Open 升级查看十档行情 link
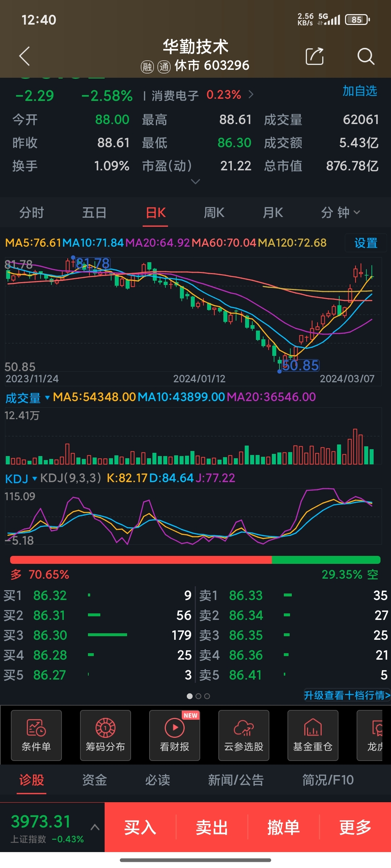Viewport: 391px width, 868px height. pyautogui.click(x=347, y=695)
